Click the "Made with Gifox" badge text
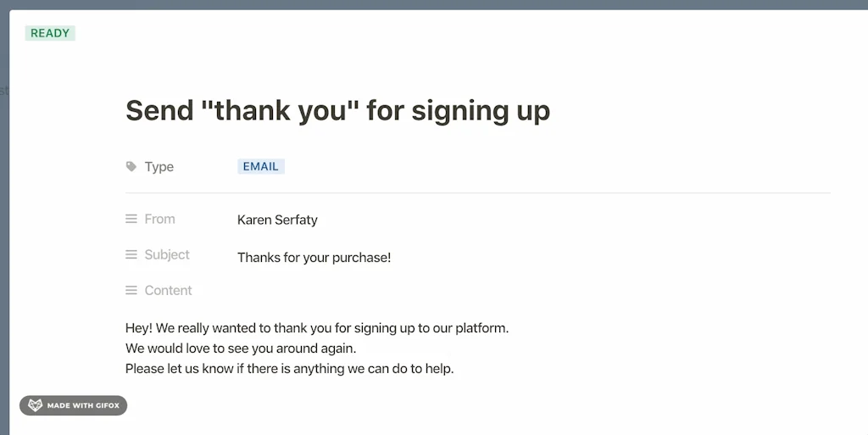 pyautogui.click(x=83, y=406)
